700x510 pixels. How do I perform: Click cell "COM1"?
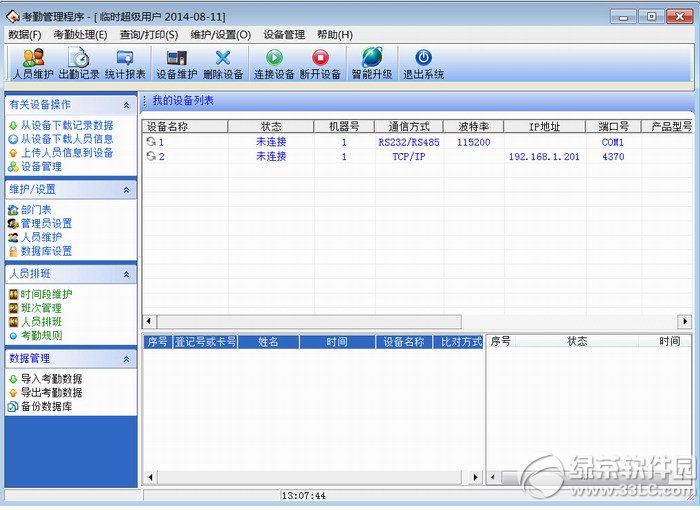click(x=612, y=142)
